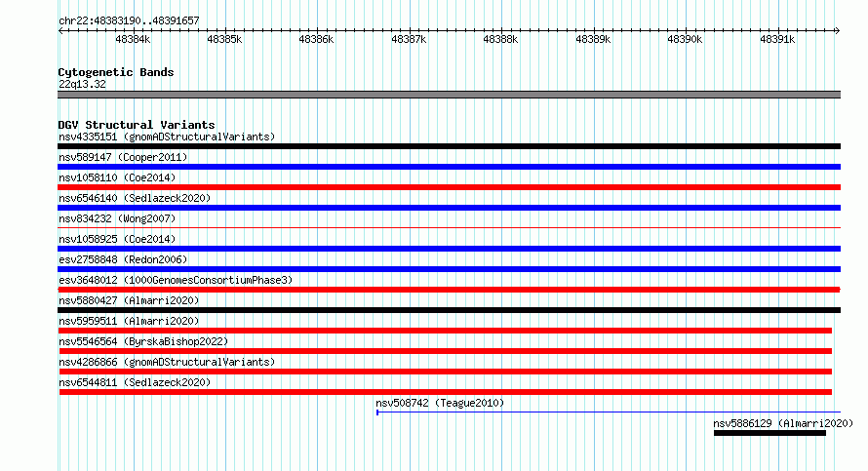The image size is (868, 471).
Task: Open variant nsv5886129 (Almarri2020) label
Action: 783,423
